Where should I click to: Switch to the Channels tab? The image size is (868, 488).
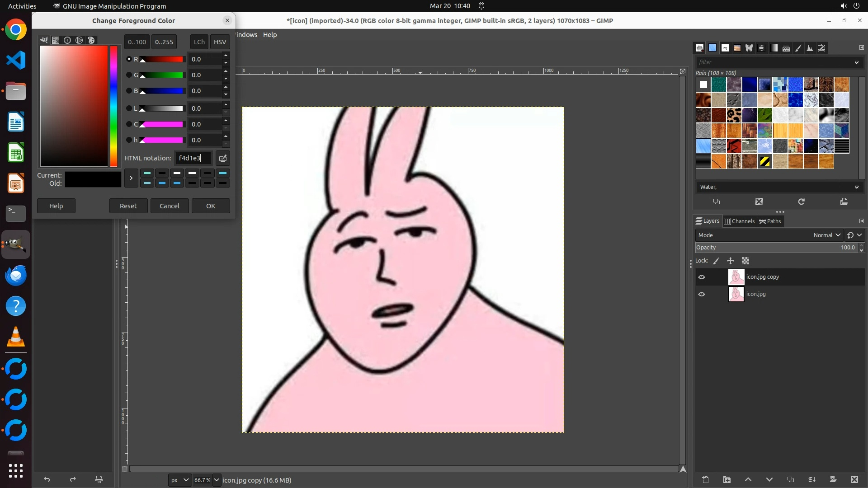pyautogui.click(x=739, y=221)
